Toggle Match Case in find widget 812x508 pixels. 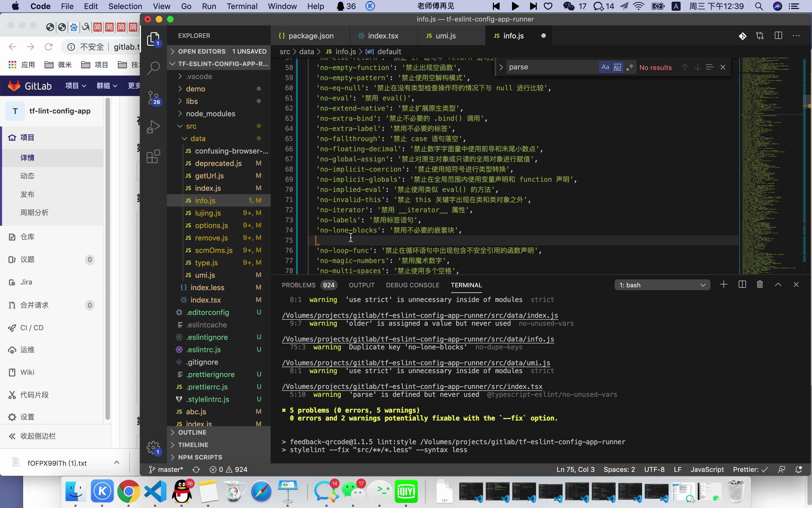[x=605, y=67]
